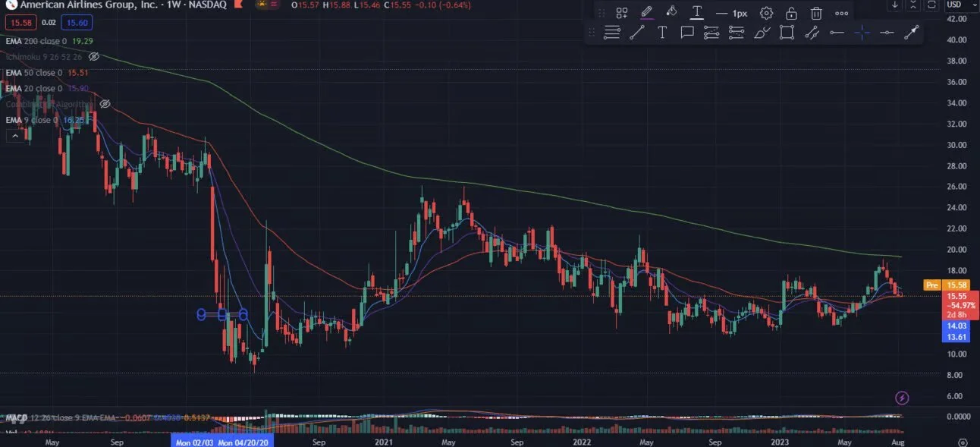Open background fill bucket color picker
The width and height of the screenshot is (980, 447).
[x=671, y=13]
